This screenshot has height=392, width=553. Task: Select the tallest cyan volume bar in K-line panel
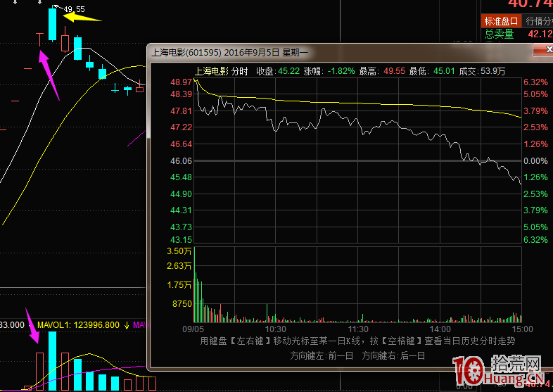click(x=52, y=360)
